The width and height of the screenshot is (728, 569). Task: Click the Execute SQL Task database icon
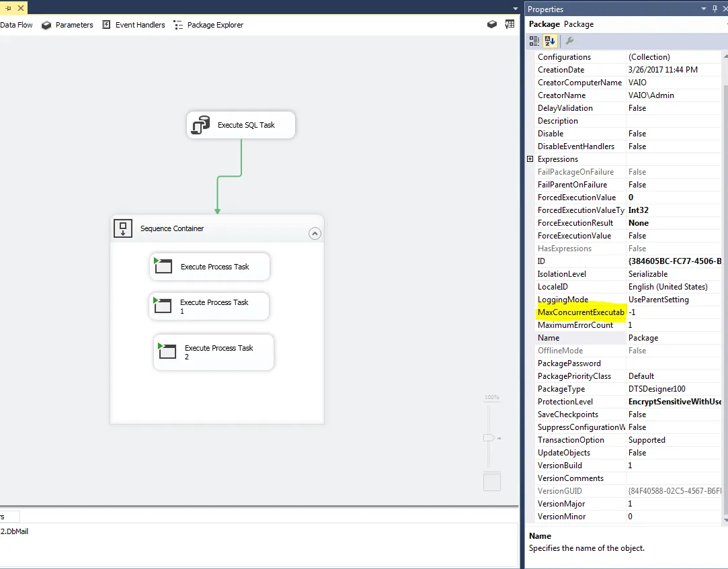[200, 126]
